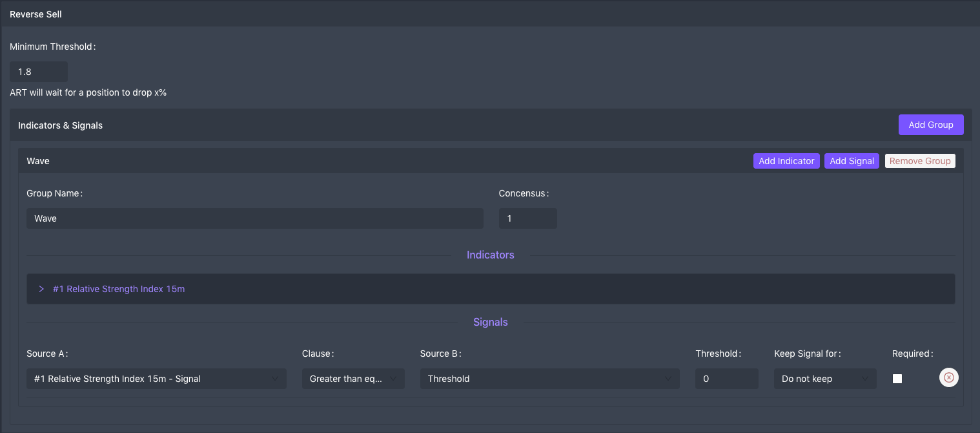
Task: Focus the Minimum Threshold field showing 1.8
Action: (39, 72)
